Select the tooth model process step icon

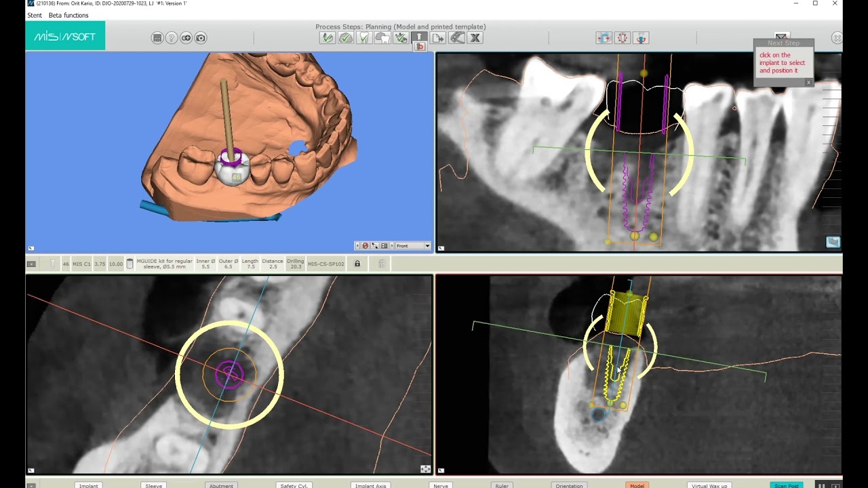click(x=382, y=38)
